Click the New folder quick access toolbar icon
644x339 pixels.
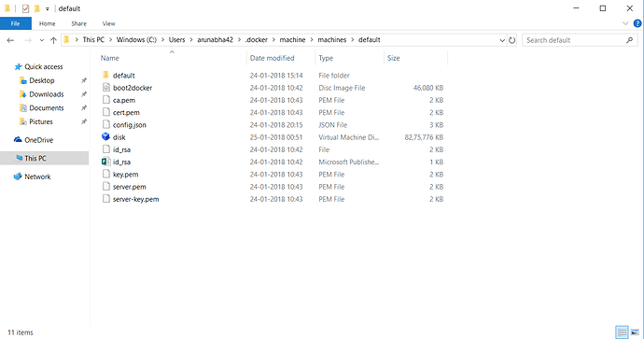[x=37, y=8]
